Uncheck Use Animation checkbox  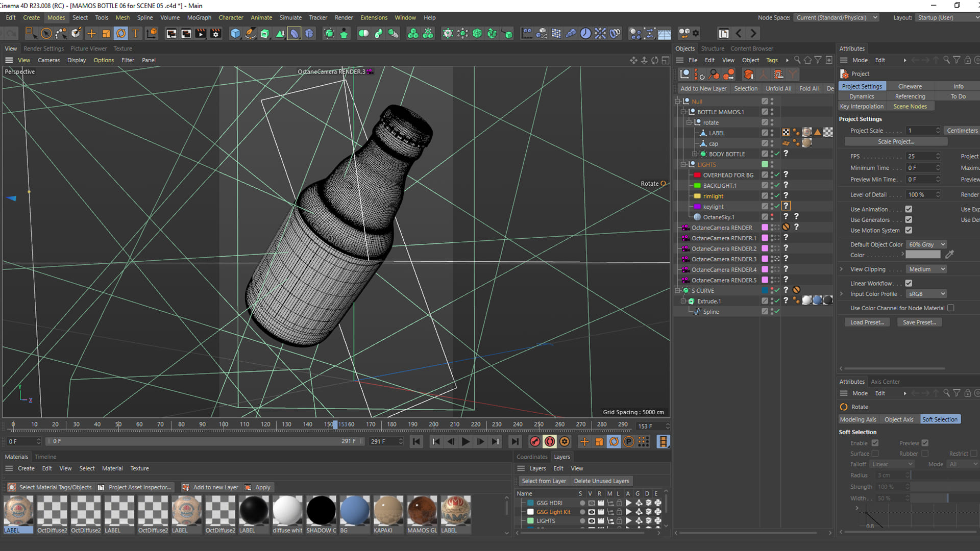[909, 209]
